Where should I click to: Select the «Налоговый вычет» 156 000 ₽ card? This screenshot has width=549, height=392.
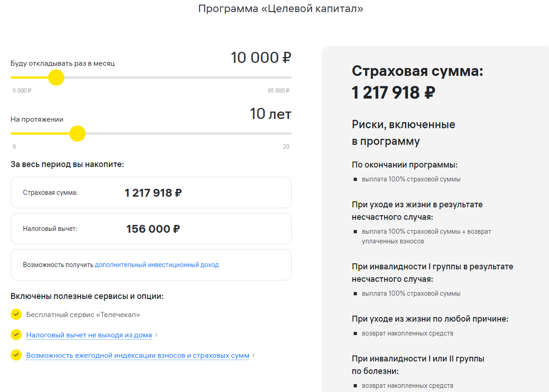[x=151, y=229]
